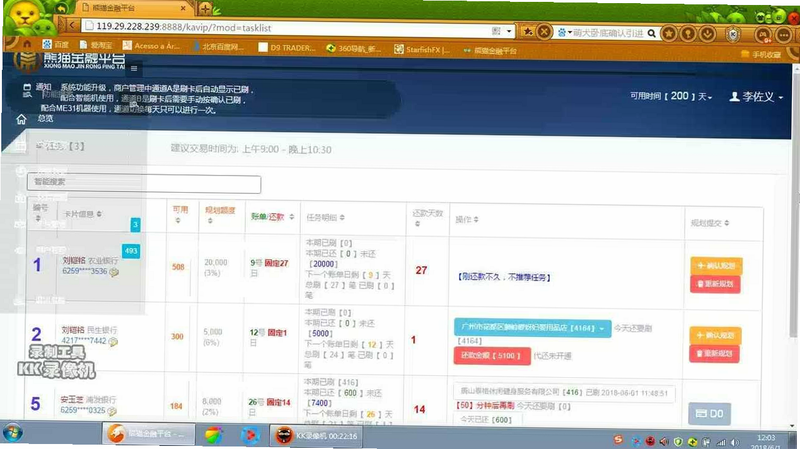Click the search magnifier icon
Screen dimensions: 800x449
point(652,33)
